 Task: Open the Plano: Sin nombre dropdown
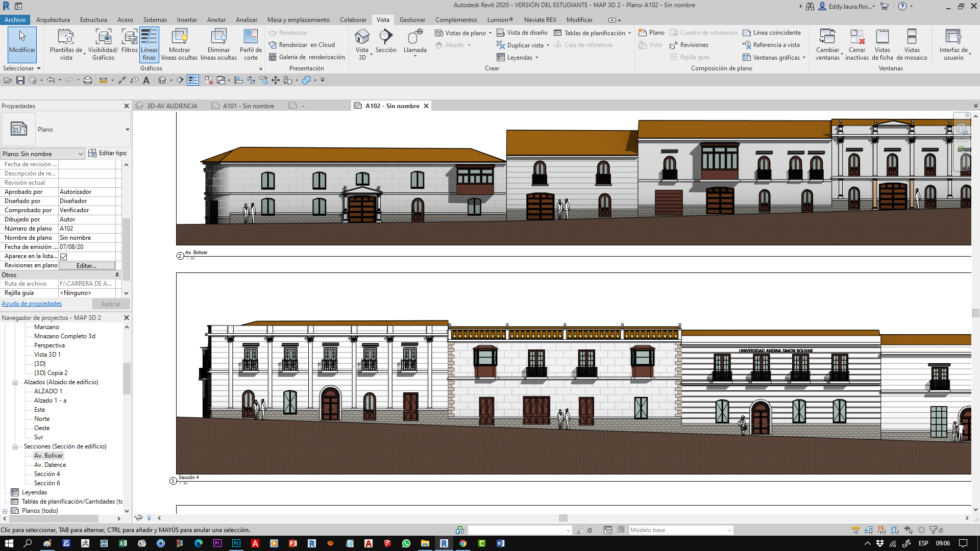click(x=42, y=154)
